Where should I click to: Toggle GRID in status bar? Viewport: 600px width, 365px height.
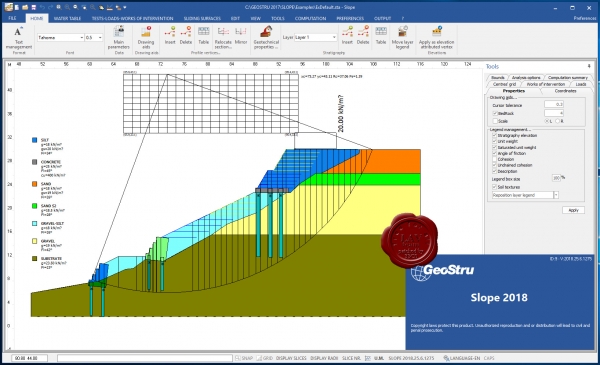coord(265,358)
